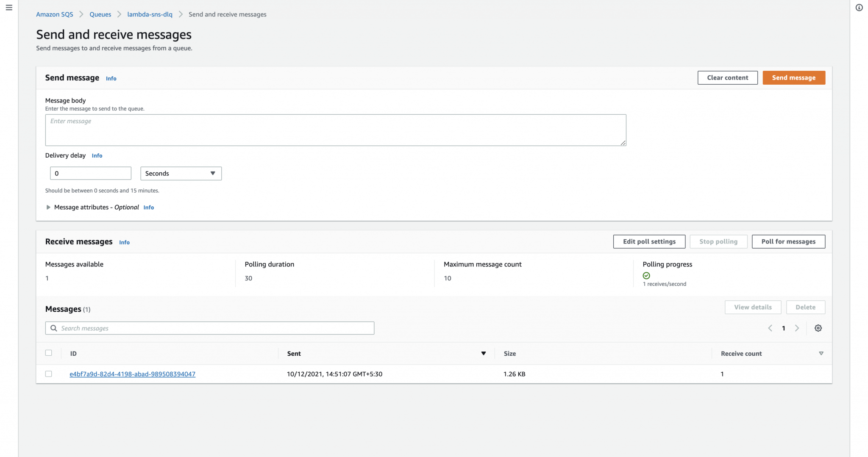
Task: Sort messages using the Sent column arrow
Action: pos(483,353)
